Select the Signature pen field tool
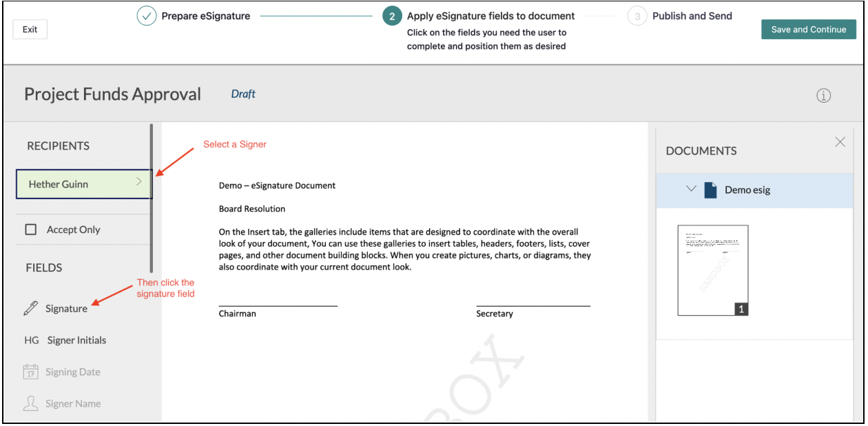This screenshot has height=426, width=868. (63, 308)
